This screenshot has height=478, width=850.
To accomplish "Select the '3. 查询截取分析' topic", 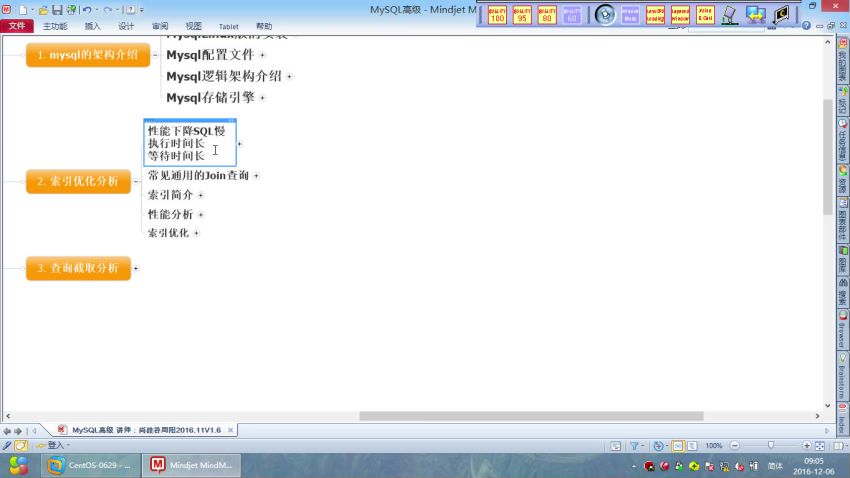I will (78, 268).
